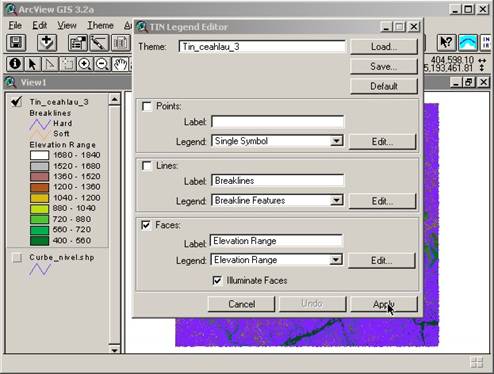Viewport: 494px width, 374px height.
Task: Uncheck Illuminate Faces checkbox
Action: pyautogui.click(x=217, y=280)
